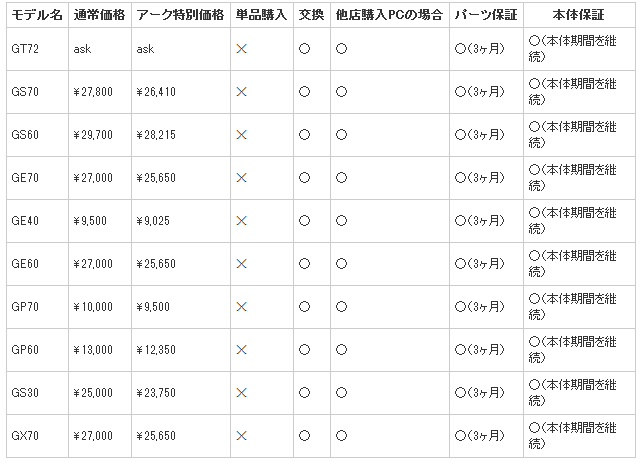Select the GP60 model name cell
This screenshot has width=644, height=468.
click(x=25, y=349)
